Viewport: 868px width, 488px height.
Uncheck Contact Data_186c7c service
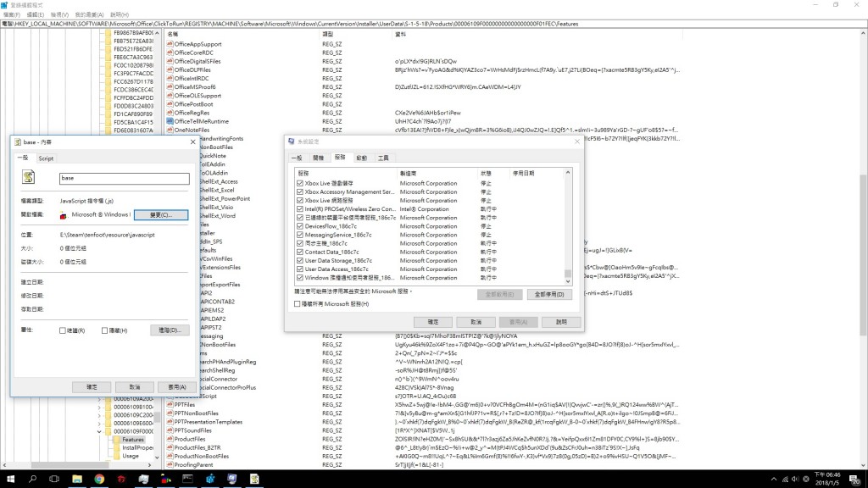pyautogui.click(x=300, y=252)
